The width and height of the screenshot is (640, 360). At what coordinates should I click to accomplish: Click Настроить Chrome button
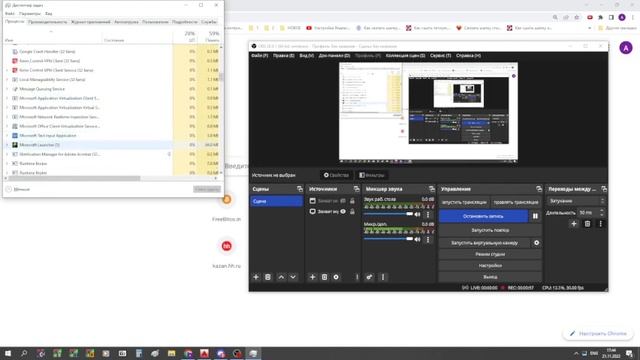[598, 333]
